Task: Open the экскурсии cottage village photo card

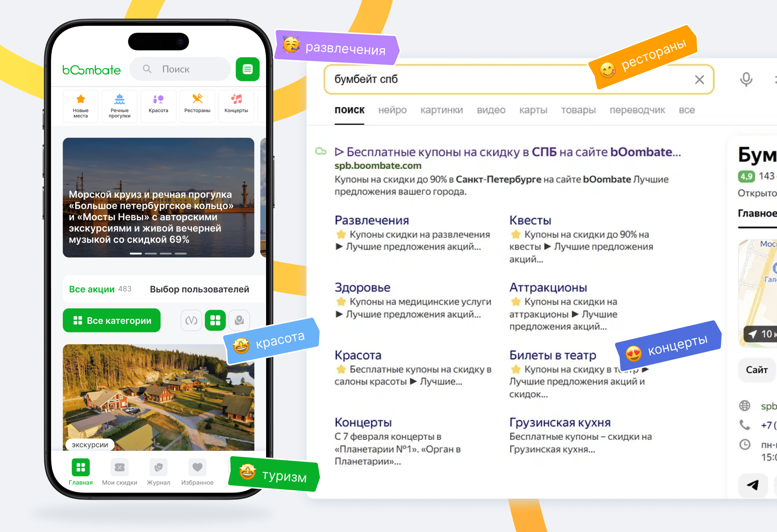Action: click(x=158, y=397)
